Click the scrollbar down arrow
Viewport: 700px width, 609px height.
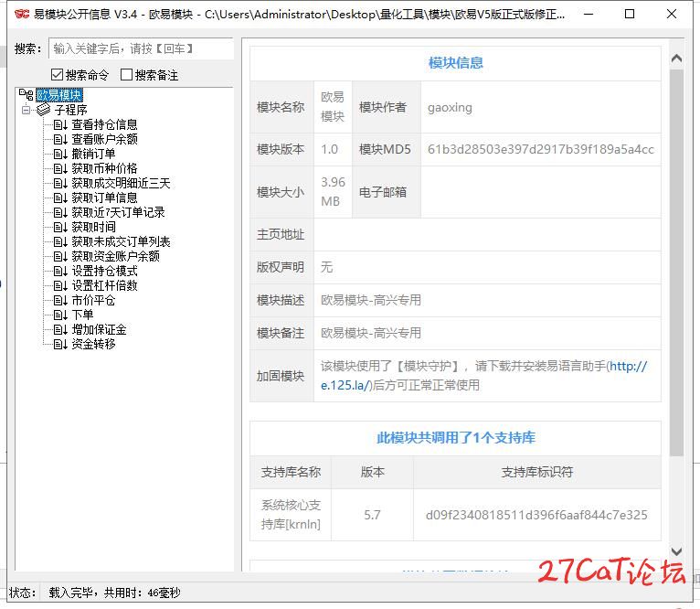[x=677, y=551]
